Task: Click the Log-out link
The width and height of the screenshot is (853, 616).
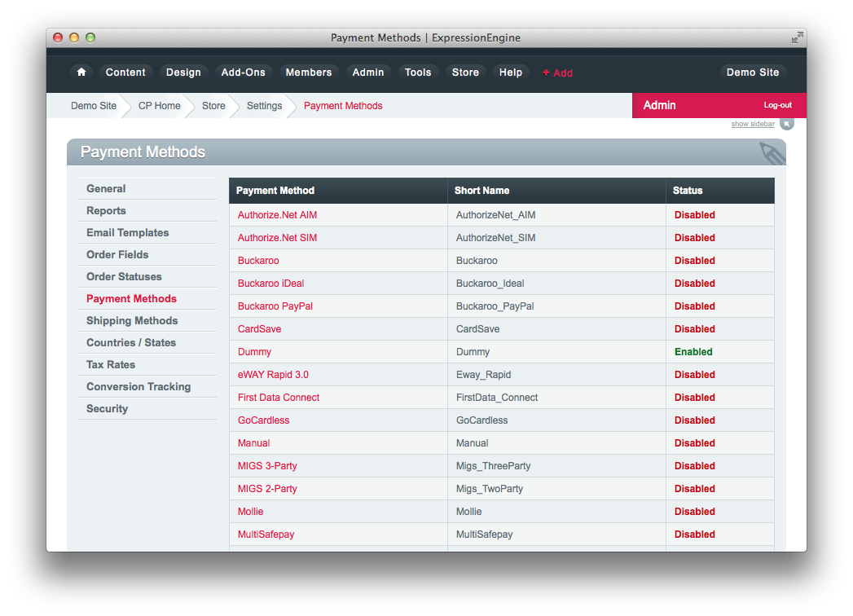Action: click(x=777, y=105)
